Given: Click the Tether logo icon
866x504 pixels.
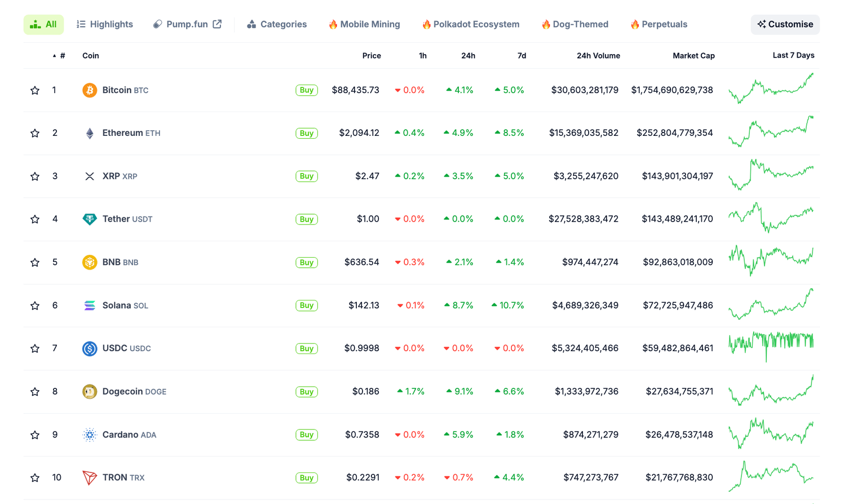Looking at the screenshot, I should [89, 219].
